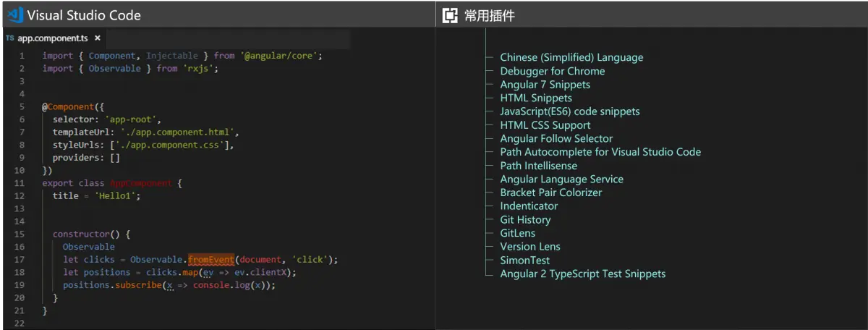Click the constructor() keyword
868x330 pixels.
(86, 234)
